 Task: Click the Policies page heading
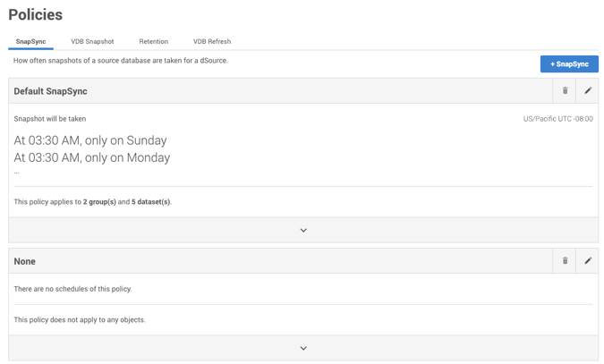click(36, 15)
